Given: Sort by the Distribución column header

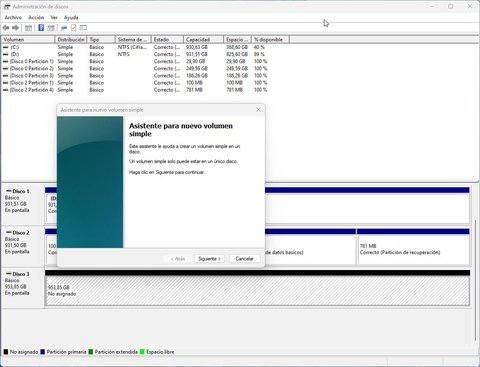Looking at the screenshot, I should point(71,40).
